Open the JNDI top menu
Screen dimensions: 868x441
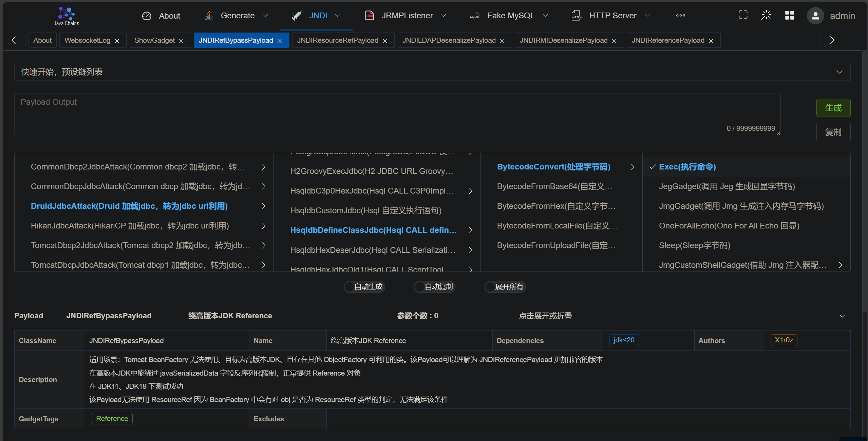[316, 16]
